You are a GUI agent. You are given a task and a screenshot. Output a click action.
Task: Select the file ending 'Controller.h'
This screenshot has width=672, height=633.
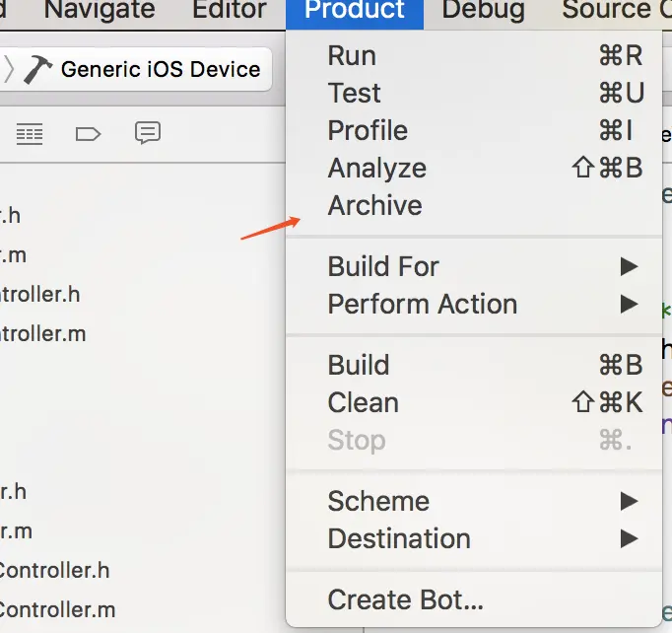(54, 570)
